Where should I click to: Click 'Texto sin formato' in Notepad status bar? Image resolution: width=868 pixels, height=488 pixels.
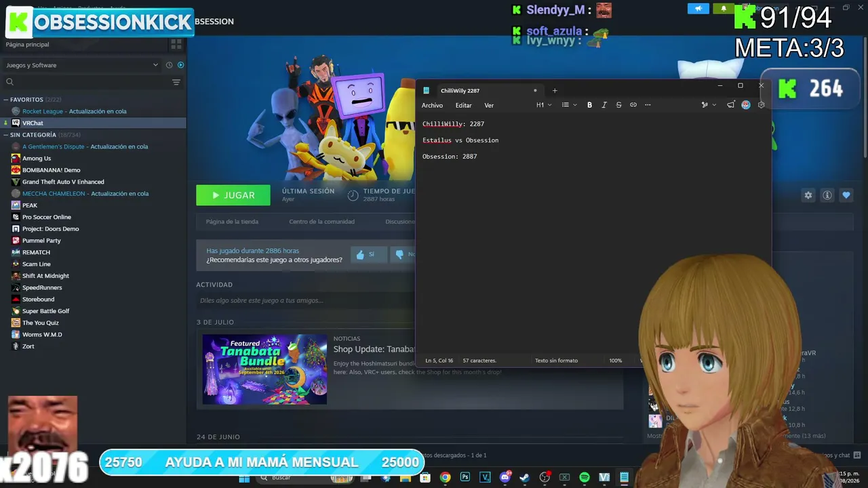(556, 361)
